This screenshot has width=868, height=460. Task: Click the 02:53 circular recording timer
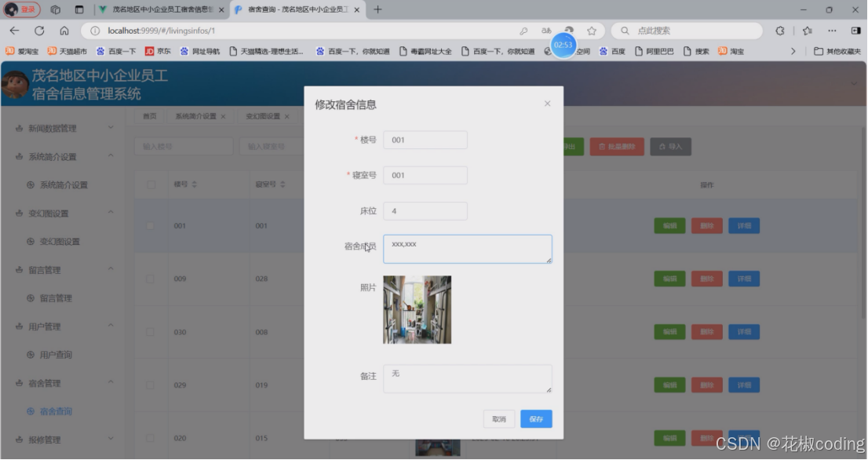(562, 45)
